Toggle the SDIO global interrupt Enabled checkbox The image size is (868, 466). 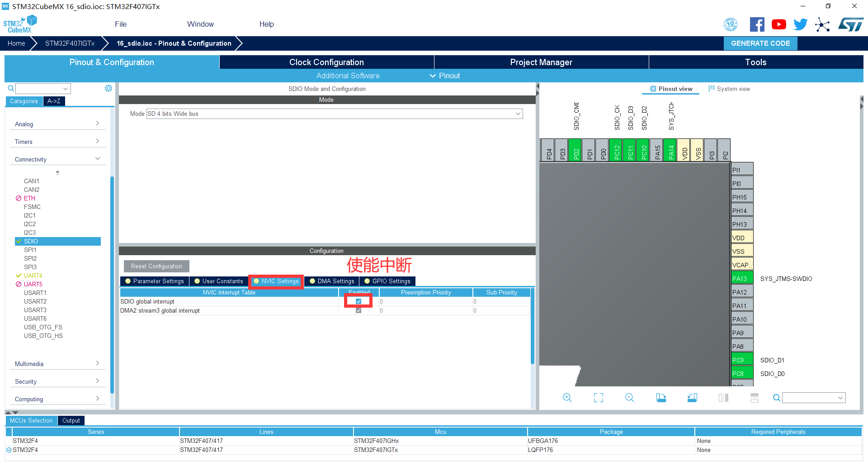click(359, 301)
